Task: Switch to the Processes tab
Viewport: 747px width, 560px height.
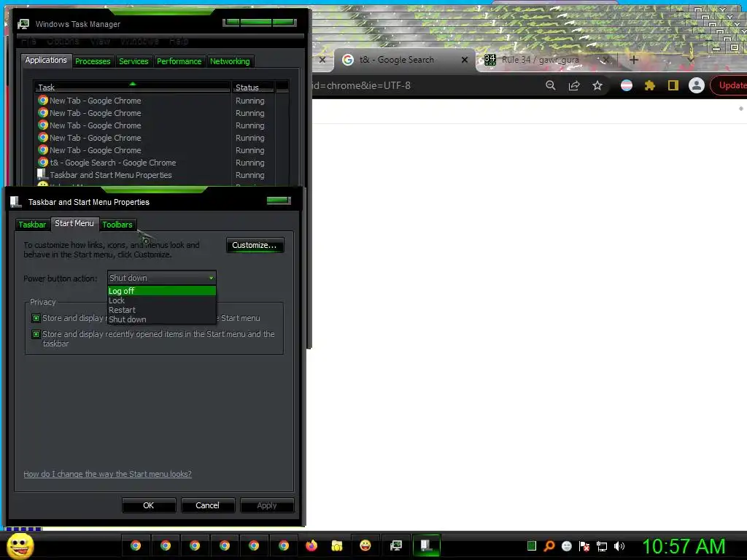Action: [x=93, y=61]
